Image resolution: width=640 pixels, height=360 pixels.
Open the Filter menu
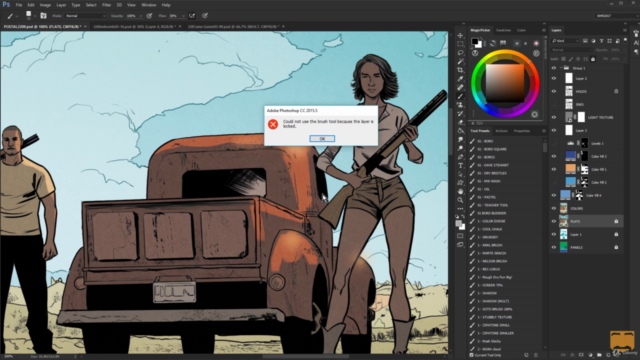pyautogui.click(x=107, y=5)
